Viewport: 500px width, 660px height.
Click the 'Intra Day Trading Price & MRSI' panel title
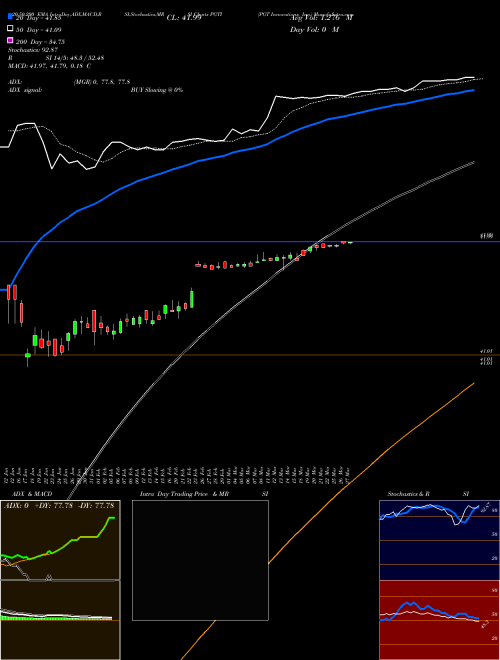pyautogui.click(x=204, y=494)
